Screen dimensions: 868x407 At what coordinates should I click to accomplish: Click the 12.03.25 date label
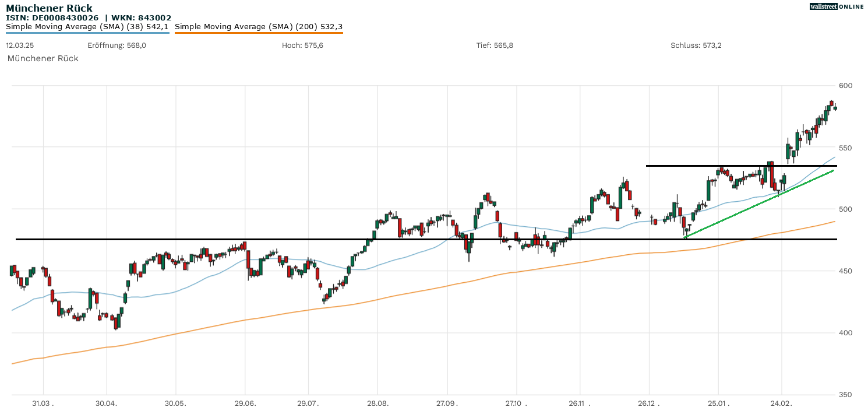click(19, 45)
